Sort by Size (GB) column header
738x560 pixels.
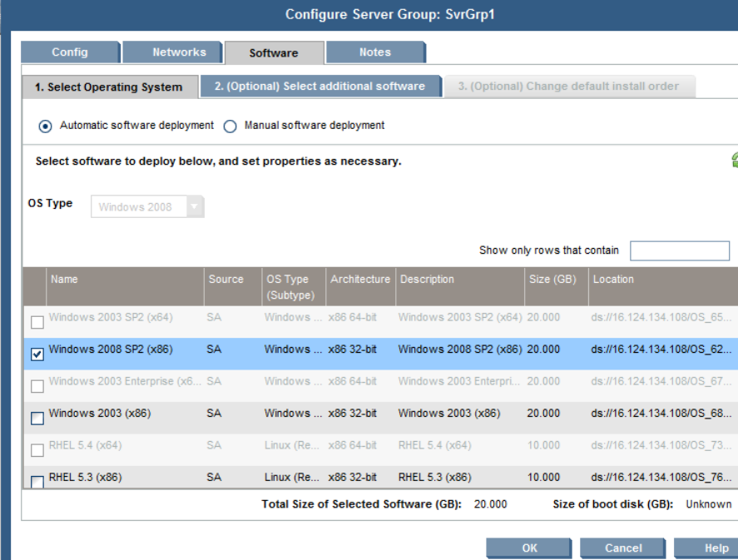pos(552,280)
